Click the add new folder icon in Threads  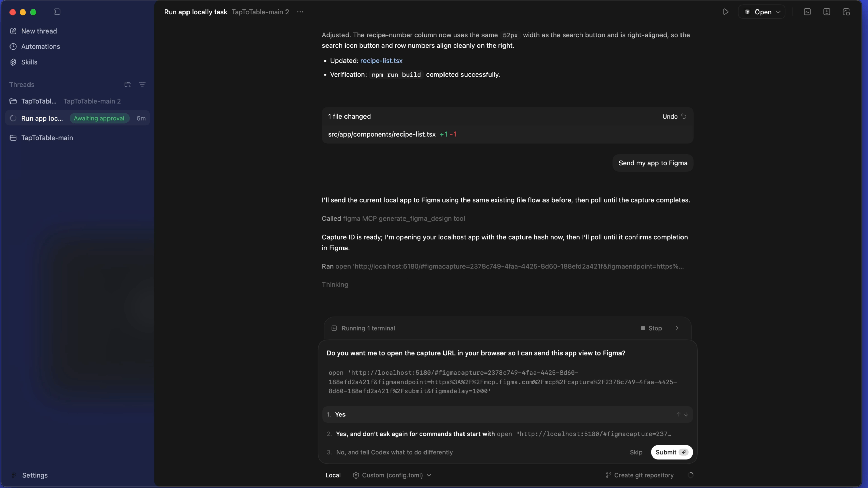(127, 84)
